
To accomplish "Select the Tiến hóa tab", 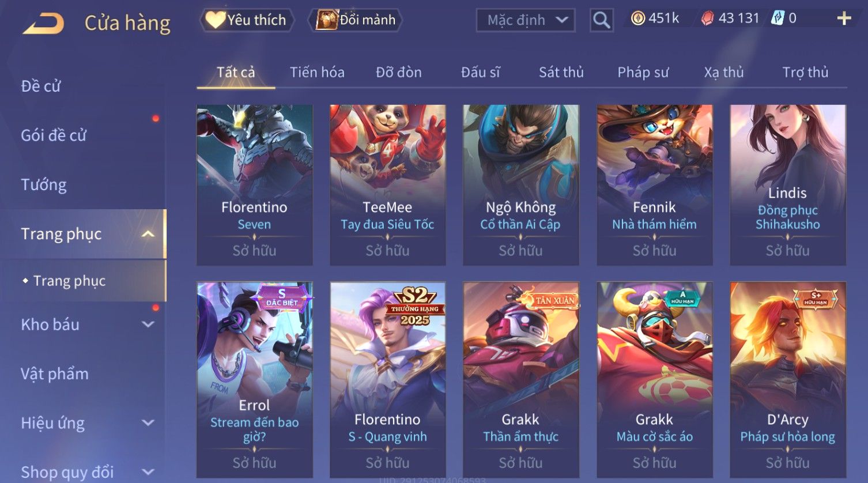I will tap(317, 72).
